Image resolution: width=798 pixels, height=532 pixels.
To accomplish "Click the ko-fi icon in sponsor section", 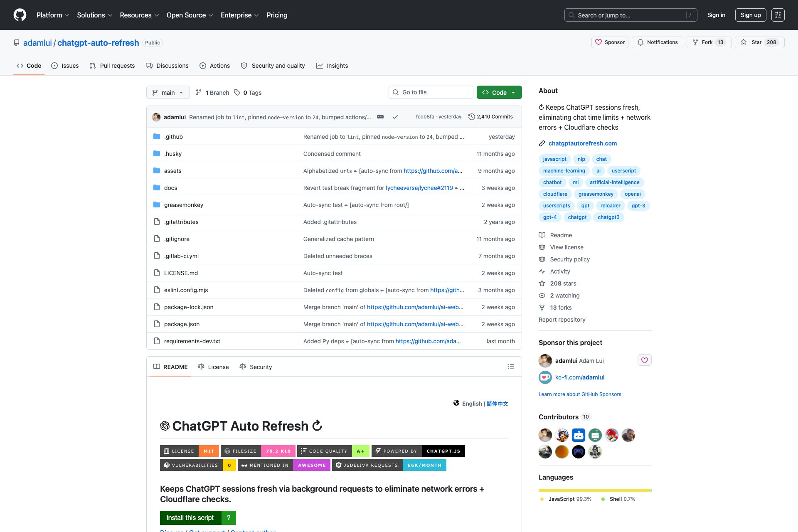I will tap(545, 377).
